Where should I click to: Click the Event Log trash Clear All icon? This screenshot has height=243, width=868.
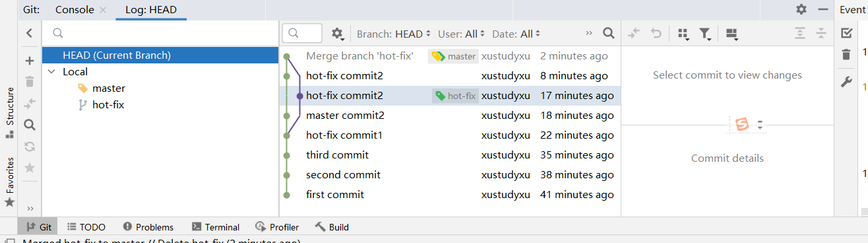[x=847, y=54]
